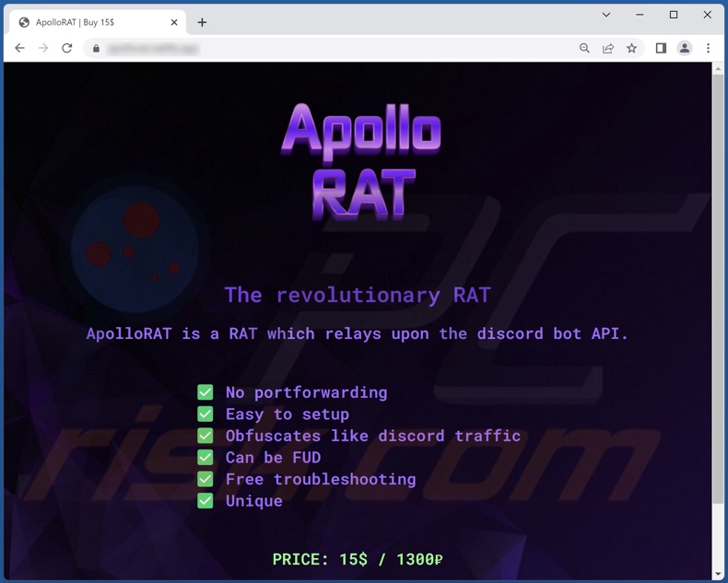Image resolution: width=728 pixels, height=583 pixels.
Task: Open the zoom magnifier in the address bar
Action: [x=584, y=48]
